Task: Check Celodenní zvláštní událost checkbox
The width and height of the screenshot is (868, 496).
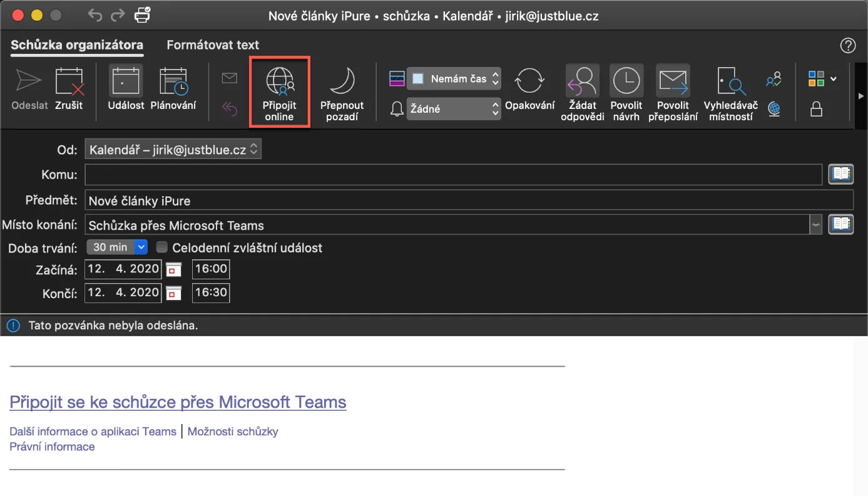Action: coord(161,247)
